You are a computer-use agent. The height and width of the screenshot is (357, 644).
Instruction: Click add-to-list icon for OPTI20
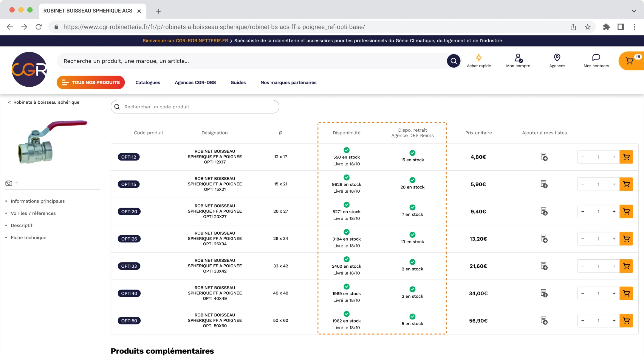[544, 211]
